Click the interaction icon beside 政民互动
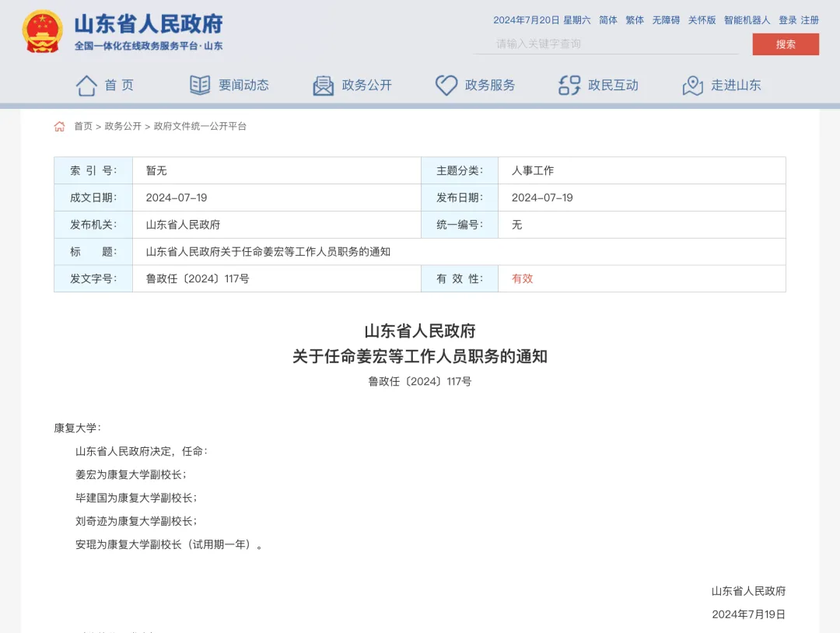Viewport: 840px width, 633px height. click(x=569, y=86)
